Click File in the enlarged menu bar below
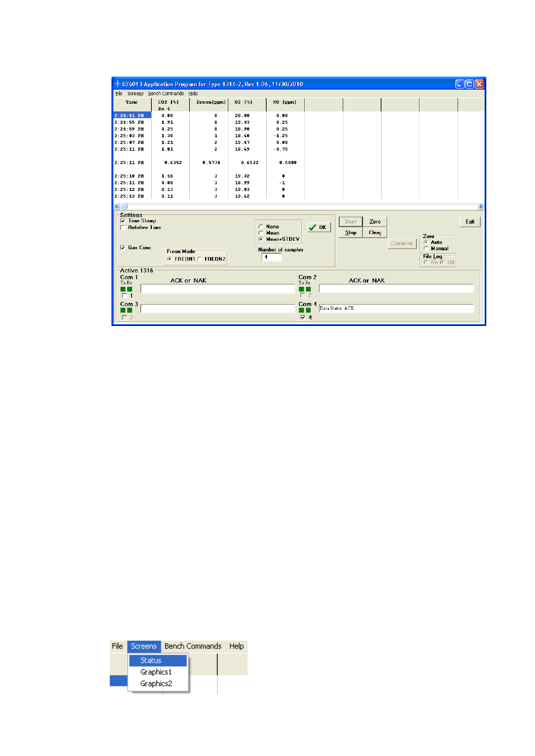535x756 pixels. (x=117, y=646)
